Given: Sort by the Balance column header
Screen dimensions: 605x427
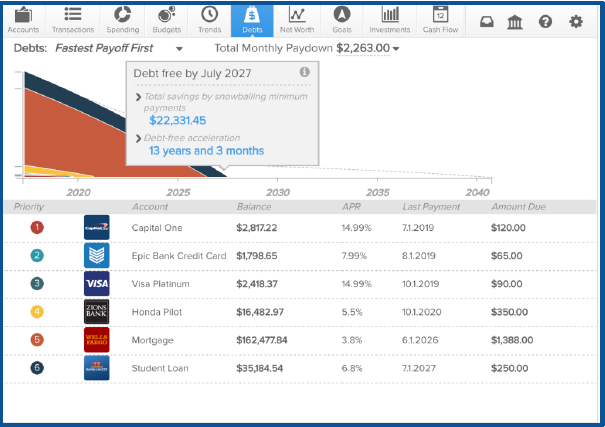Looking at the screenshot, I should tap(253, 207).
